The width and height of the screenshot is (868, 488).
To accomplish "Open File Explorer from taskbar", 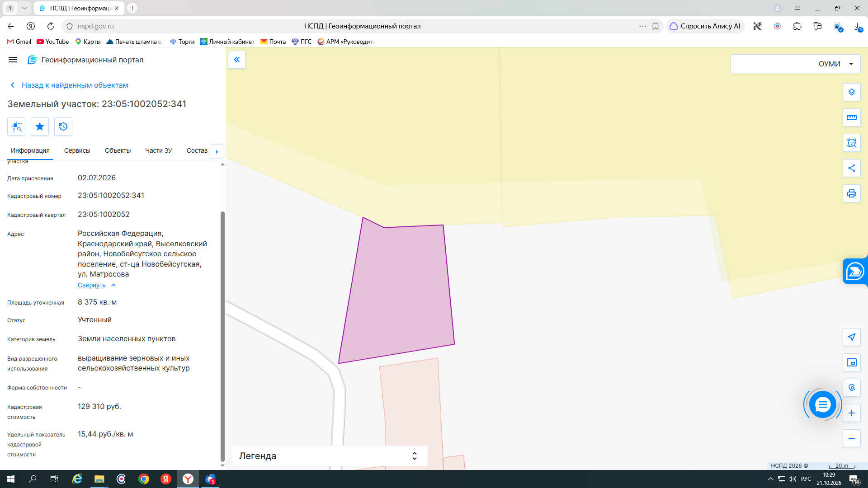I will pos(99,479).
